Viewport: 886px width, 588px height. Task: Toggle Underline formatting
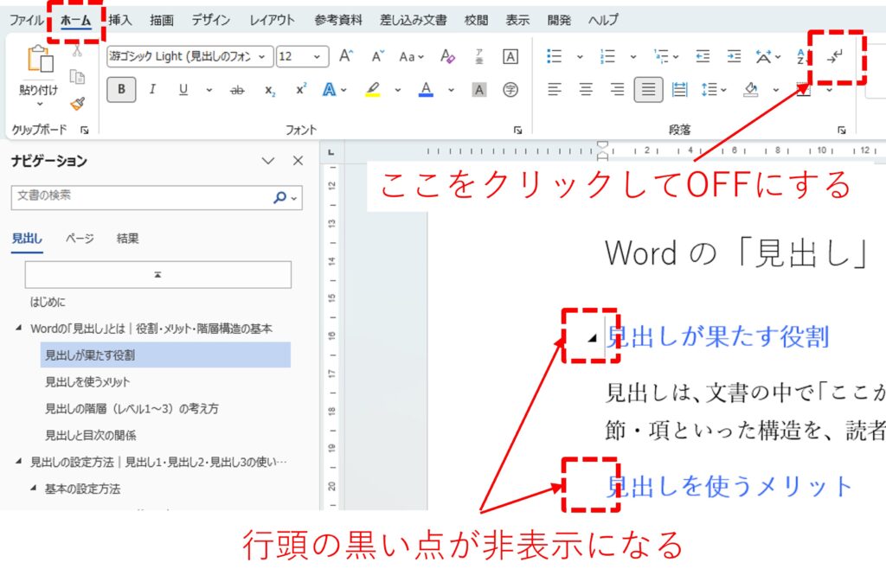coord(183,89)
